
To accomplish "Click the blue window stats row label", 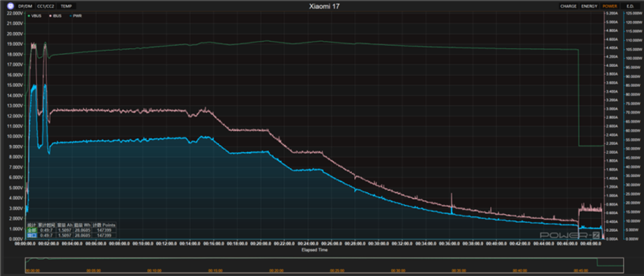I will (x=32, y=235).
